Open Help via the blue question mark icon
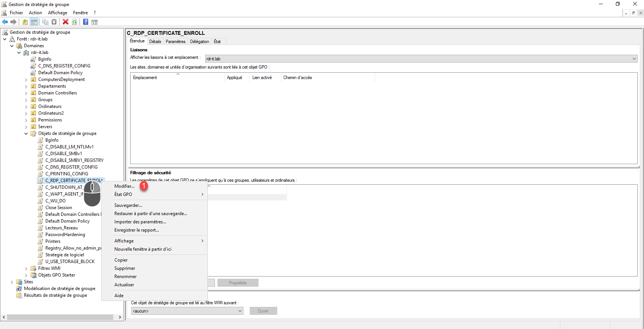The height and width of the screenshot is (329, 644). [x=86, y=22]
